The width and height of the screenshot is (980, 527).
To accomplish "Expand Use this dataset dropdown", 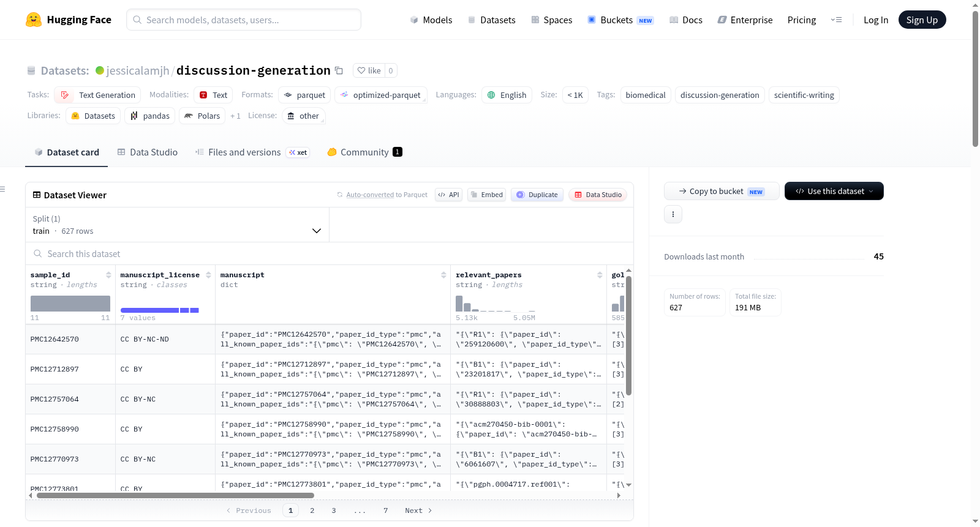I will [x=834, y=191].
